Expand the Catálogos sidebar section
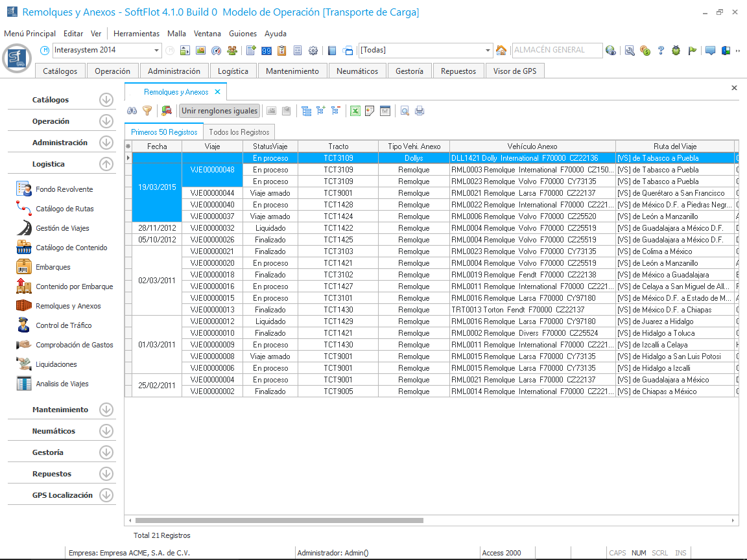Viewport: 747px width, 560px height. click(x=106, y=100)
